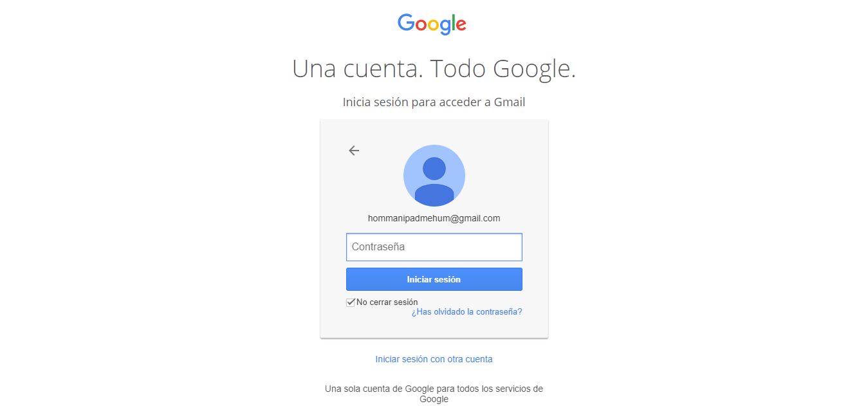The height and width of the screenshot is (406, 868).
Task: Click the word Todo in the heading
Action: click(457, 68)
